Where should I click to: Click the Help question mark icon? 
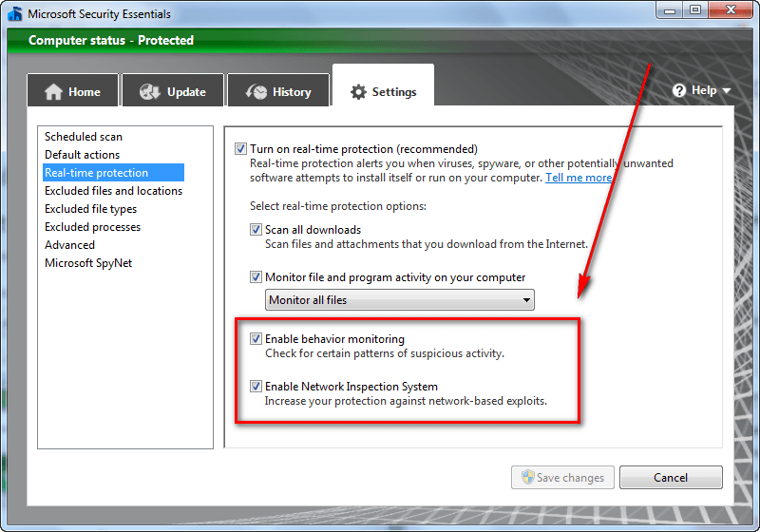click(679, 90)
